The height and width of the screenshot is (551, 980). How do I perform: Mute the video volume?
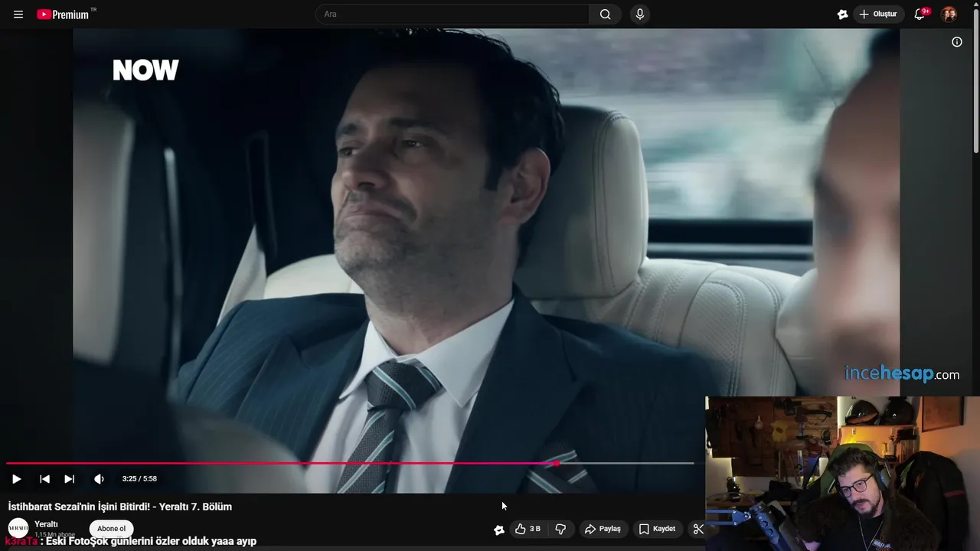pos(99,479)
